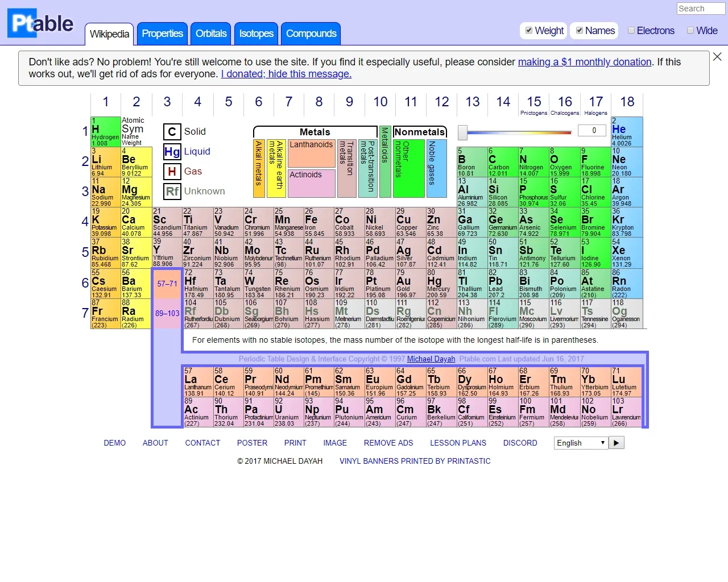
Task: Open the Helium element cell
Action: pos(627,132)
